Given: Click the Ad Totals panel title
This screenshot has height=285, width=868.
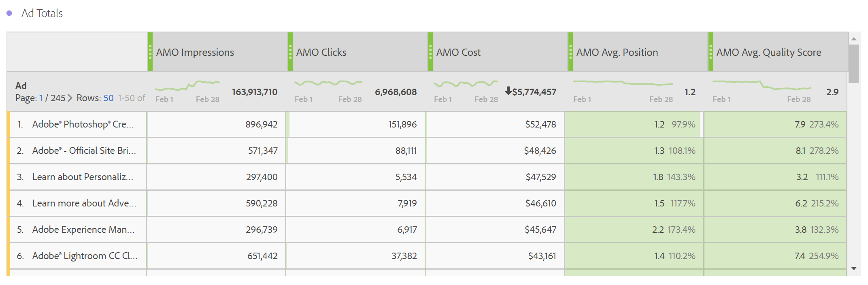Looking at the screenshot, I should 42,13.
